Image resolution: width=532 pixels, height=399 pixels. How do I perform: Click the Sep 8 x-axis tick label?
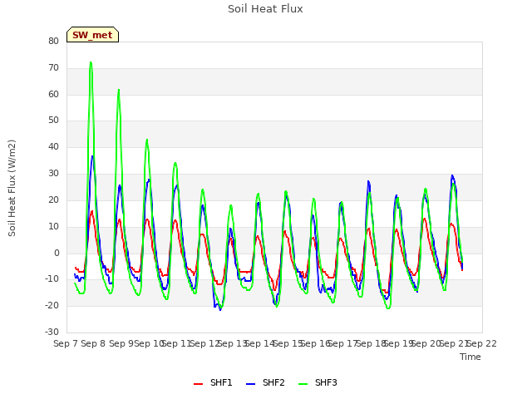(x=93, y=343)
